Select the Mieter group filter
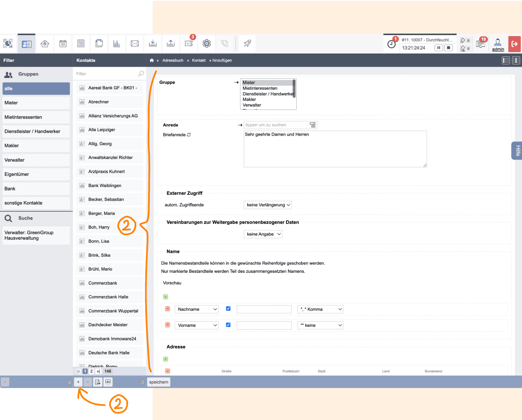 click(36, 103)
